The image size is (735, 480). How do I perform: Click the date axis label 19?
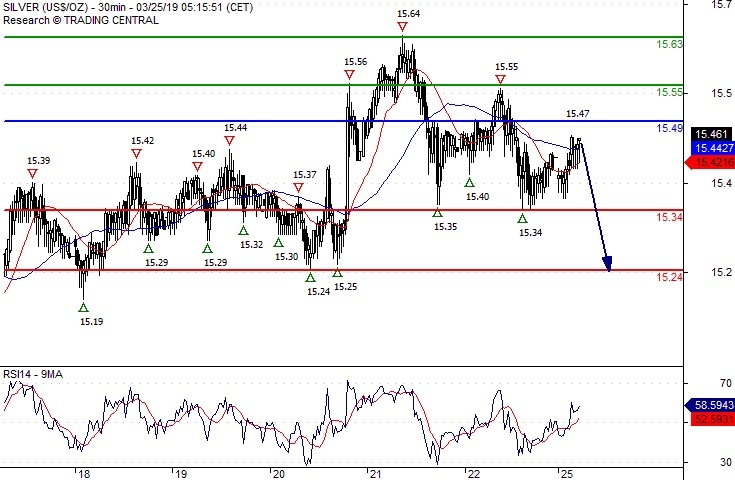coord(181,474)
